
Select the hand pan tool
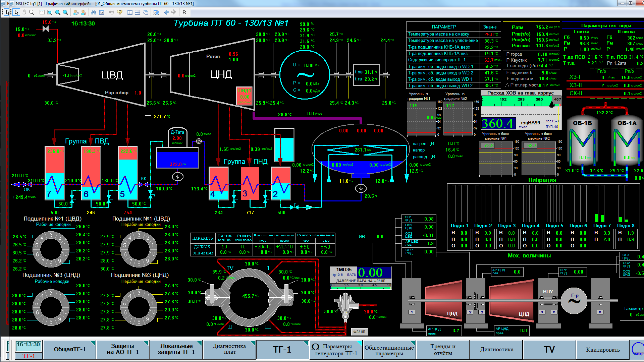[24, 12]
